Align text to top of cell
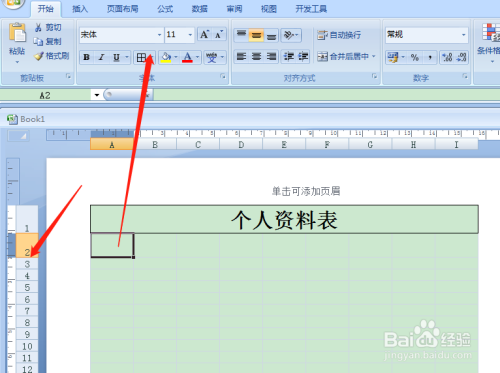 pos(241,35)
